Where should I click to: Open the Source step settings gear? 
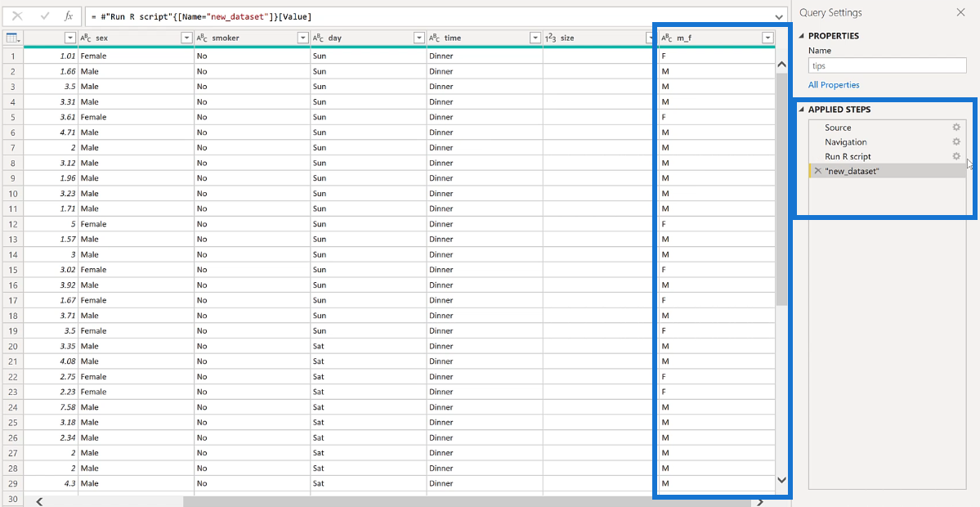955,127
